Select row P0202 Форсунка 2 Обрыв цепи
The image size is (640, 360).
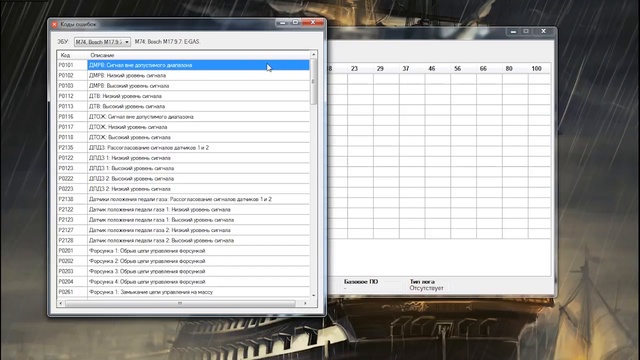(183, 261)
